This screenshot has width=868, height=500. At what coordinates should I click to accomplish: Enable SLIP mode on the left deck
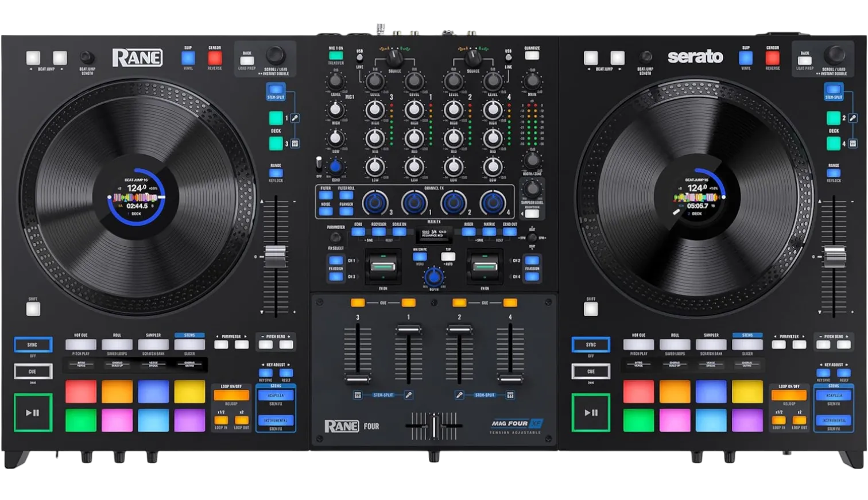click(188, 57)
